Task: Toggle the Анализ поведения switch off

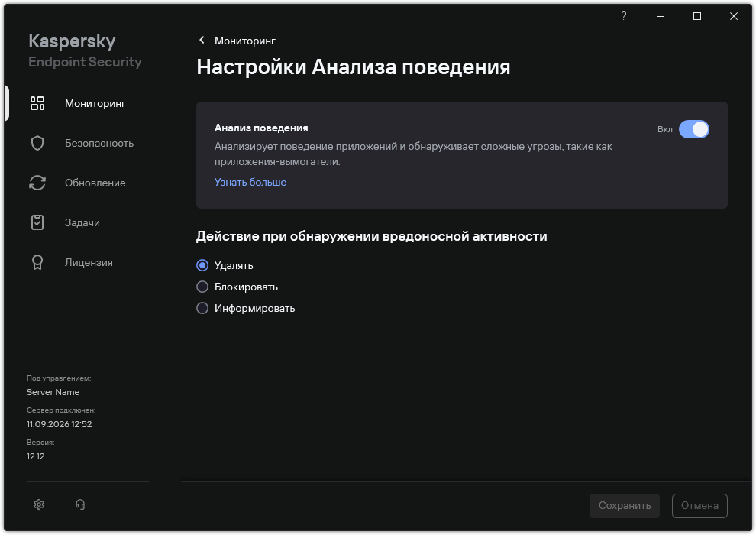Action: pos(694,129)
